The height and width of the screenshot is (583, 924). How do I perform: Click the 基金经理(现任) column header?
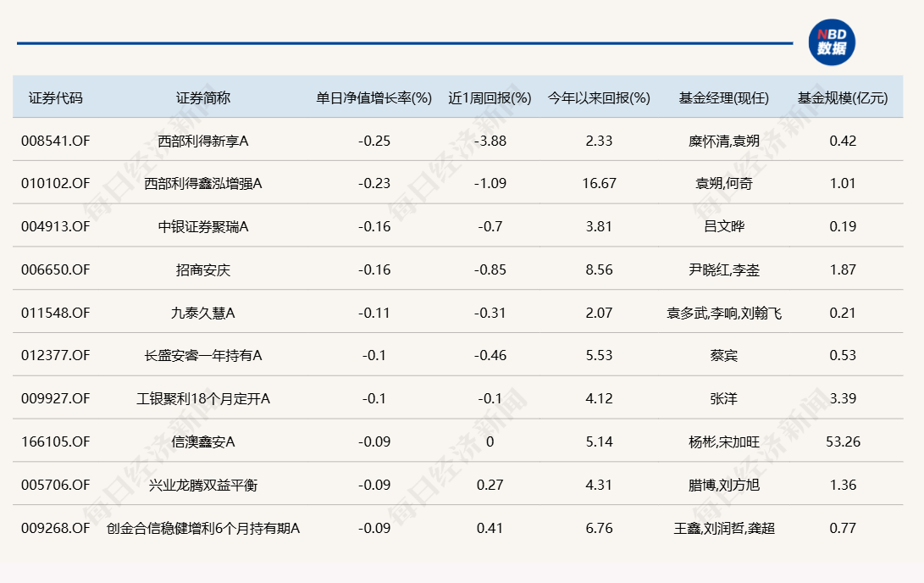tap(724, 97)
